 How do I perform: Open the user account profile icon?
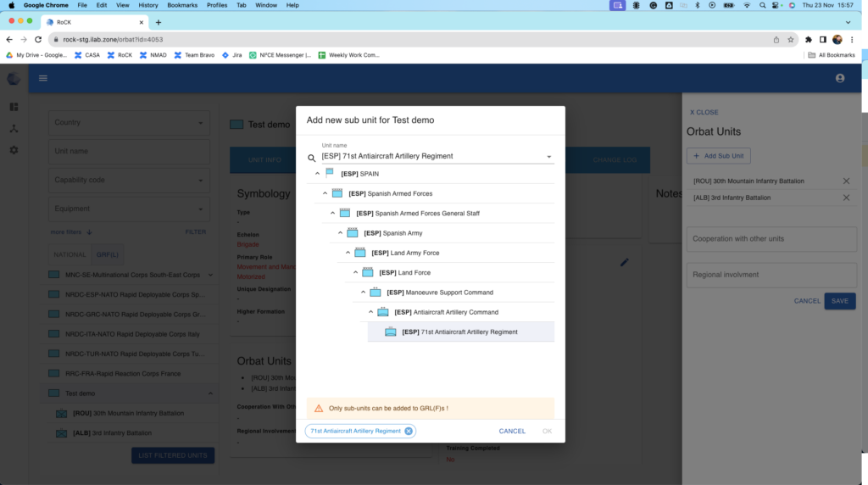[x=840, y=78]
